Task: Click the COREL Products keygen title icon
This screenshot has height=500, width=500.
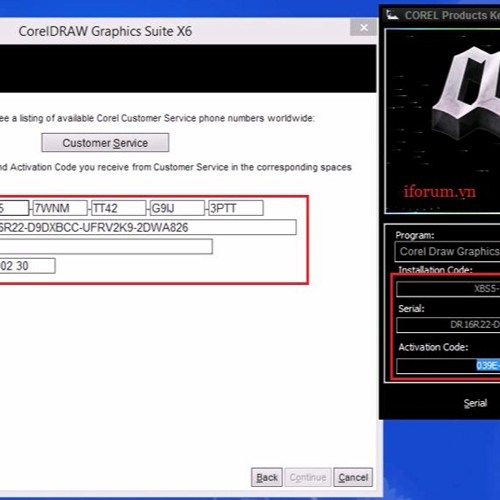Action: (392, 15)
